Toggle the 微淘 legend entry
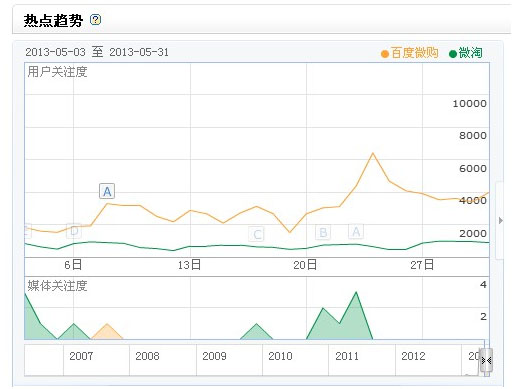This screenshot has width=513, height=389. (466, 53)
